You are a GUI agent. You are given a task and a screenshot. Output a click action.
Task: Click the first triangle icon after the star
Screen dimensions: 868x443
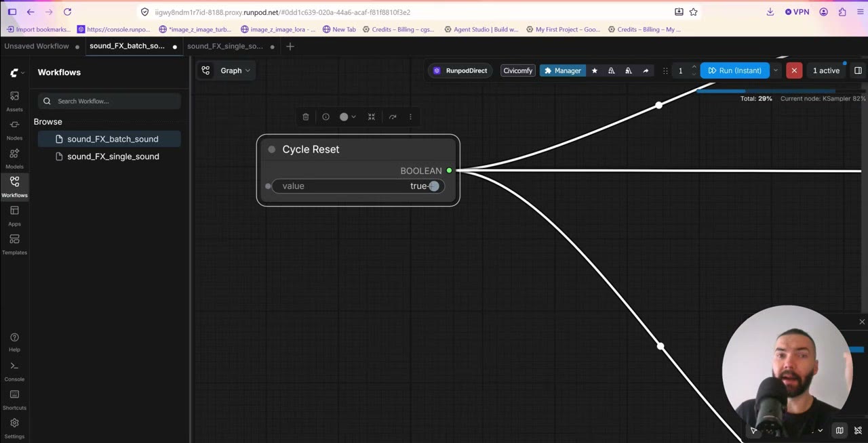(612, 70)
